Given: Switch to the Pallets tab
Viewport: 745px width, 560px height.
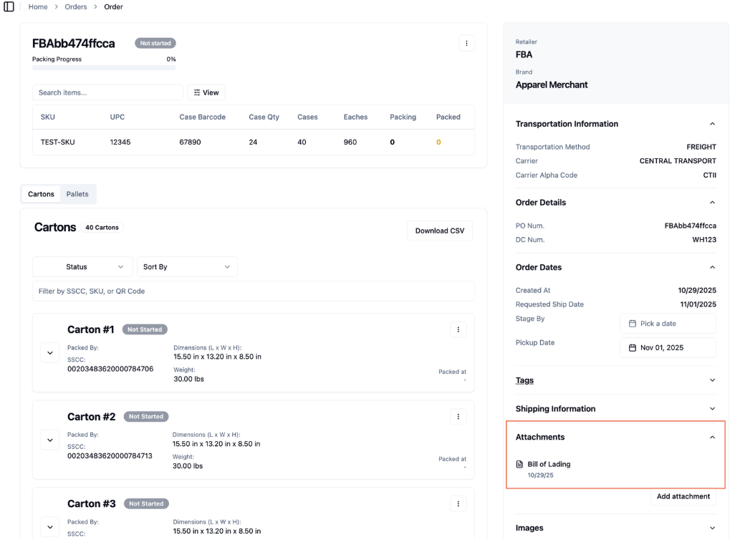Looking at the screenshot, I should pos(77,194).
